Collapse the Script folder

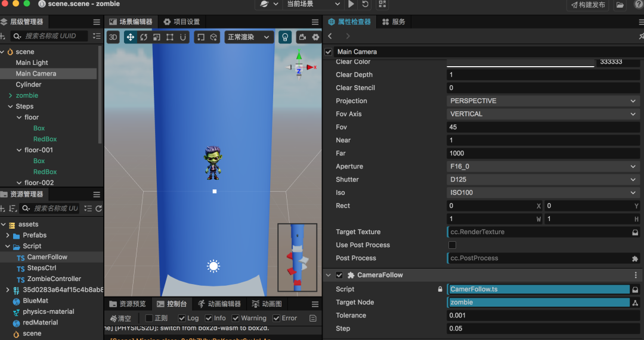click(8, 246)
